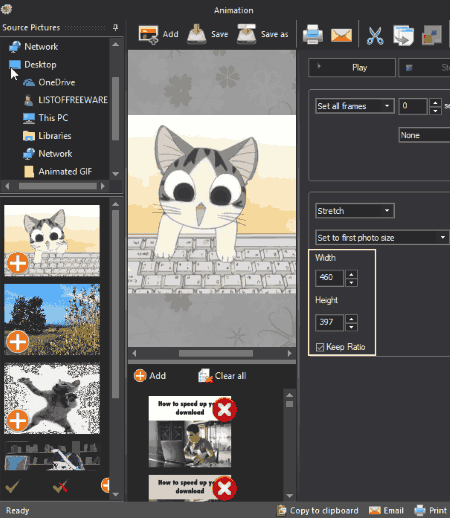Select the LISTOFFREEWARE user folder
Screen dimensions: 450x518
point(66,100)
